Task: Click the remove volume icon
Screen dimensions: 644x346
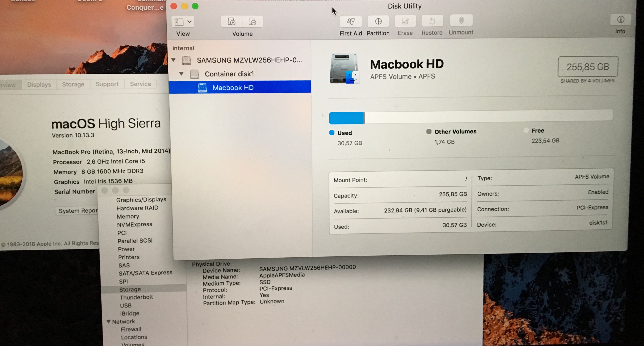Action: click(252, 22)
